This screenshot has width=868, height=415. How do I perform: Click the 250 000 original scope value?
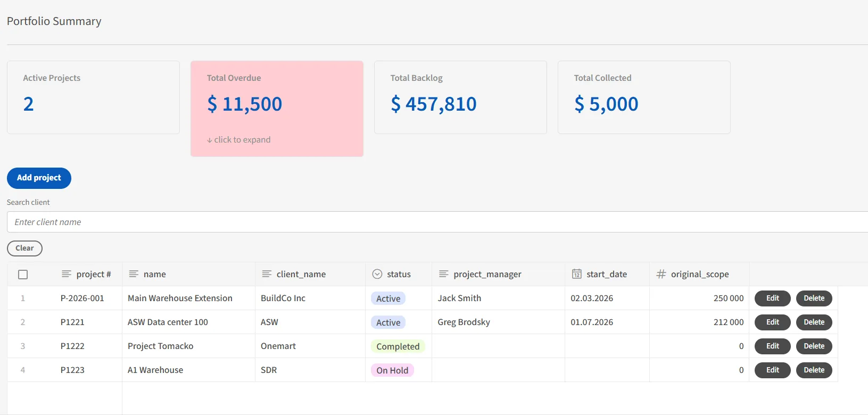click(x=729, y=298)
